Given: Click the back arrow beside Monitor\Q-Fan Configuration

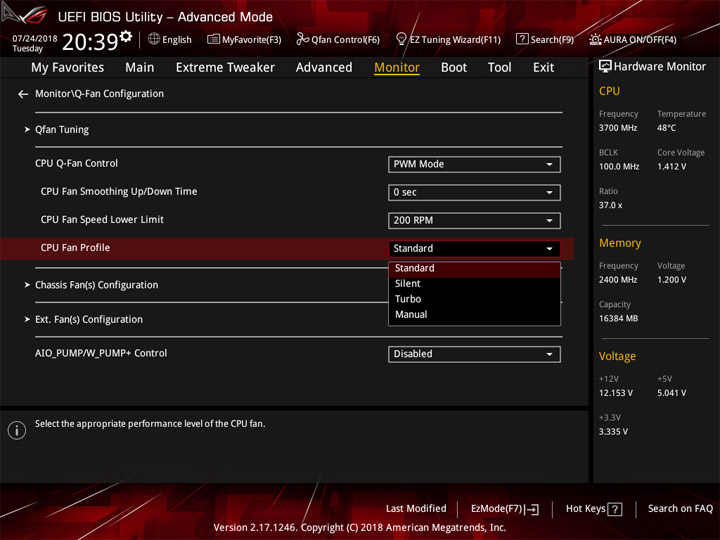Looking at the screenshot, I should 23,94.
